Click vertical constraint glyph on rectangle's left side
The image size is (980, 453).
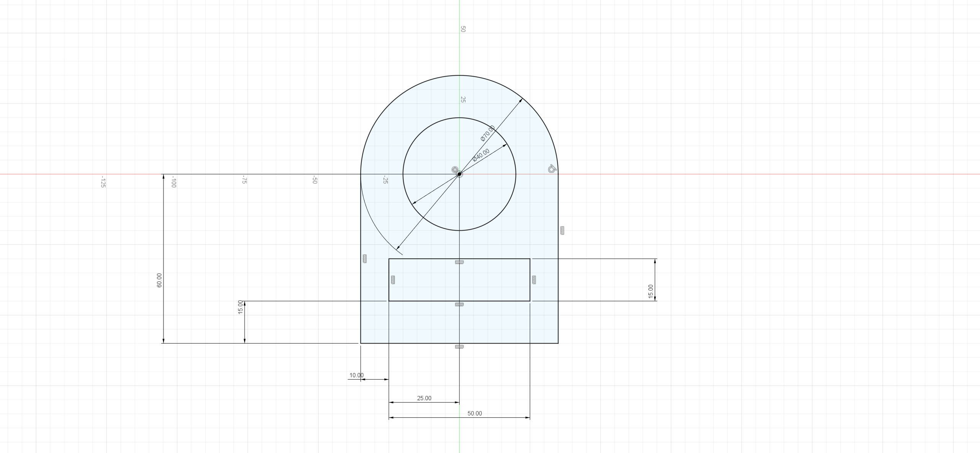[393, 280]
